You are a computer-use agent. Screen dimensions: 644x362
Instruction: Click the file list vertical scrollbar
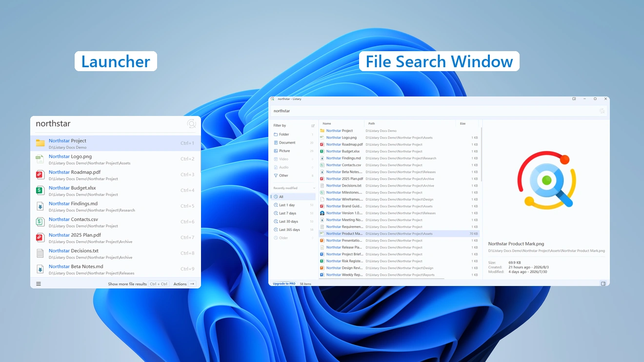pyautogui.click(x=482, y=154)
